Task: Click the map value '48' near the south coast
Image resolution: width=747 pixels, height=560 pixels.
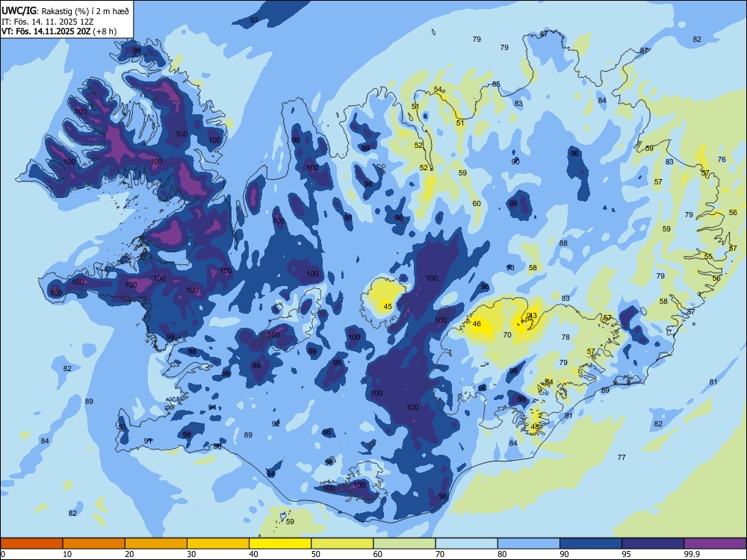Action: click(535, 427)
